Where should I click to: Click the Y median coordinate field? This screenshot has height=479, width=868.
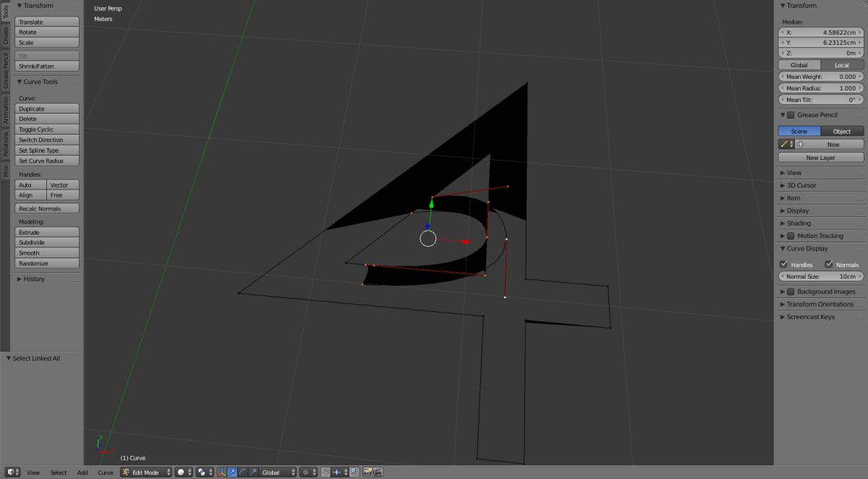tap(821, 43)
